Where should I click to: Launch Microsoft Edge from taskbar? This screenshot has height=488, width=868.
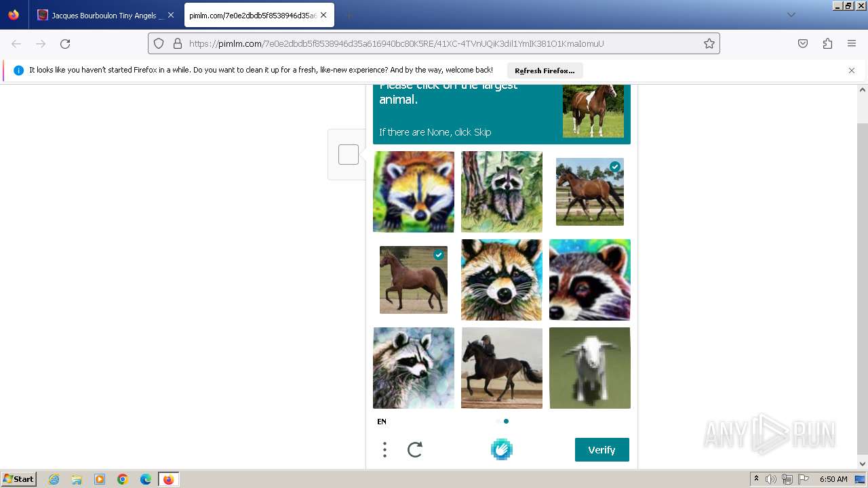point(146,479)
